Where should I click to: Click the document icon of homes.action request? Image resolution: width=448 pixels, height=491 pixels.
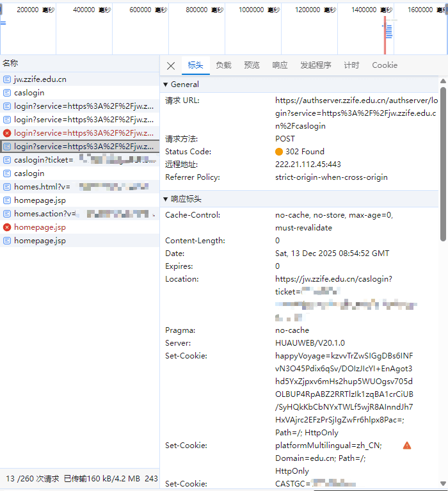pyautogui.click(x=7, y=214)
